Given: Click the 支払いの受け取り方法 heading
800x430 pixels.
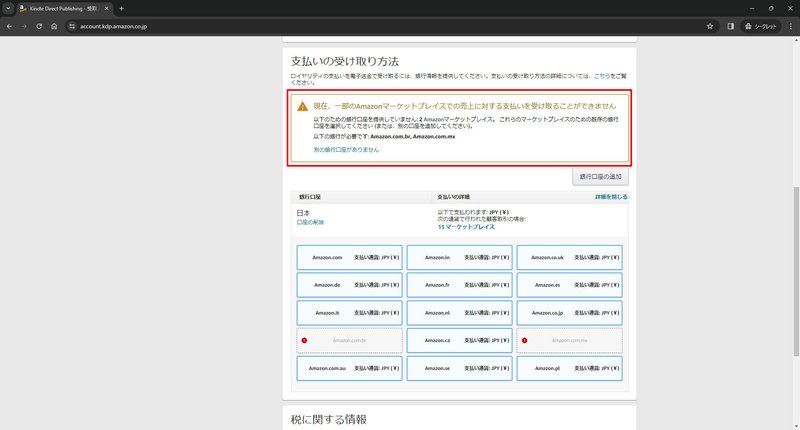Looking at the screenshot, I should click(x=345, y=62).
